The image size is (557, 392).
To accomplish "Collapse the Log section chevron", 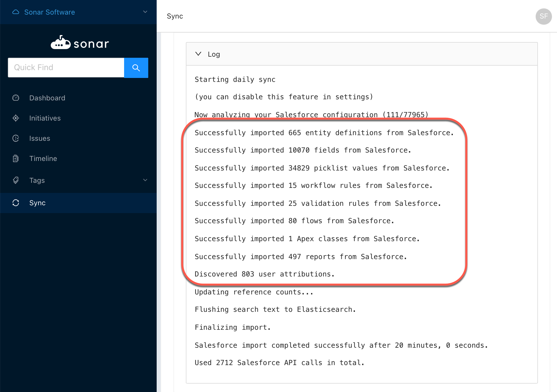I will coord(198,54).
